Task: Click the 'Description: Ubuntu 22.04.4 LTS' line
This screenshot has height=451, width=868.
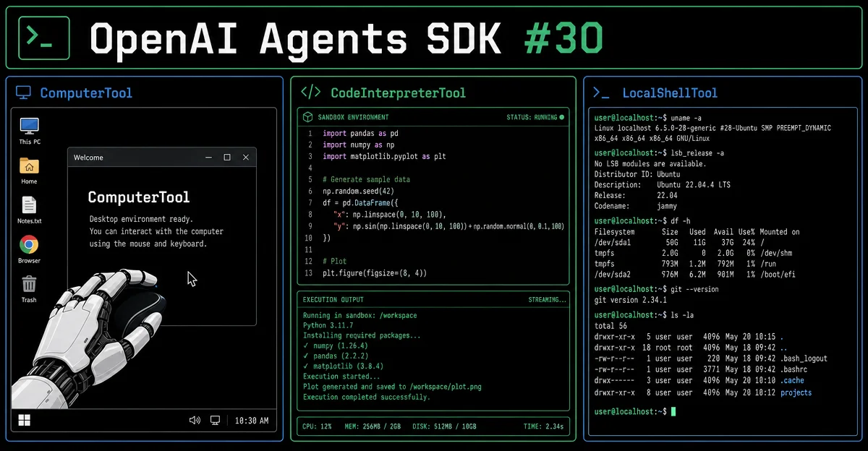Action: point(663,185)
